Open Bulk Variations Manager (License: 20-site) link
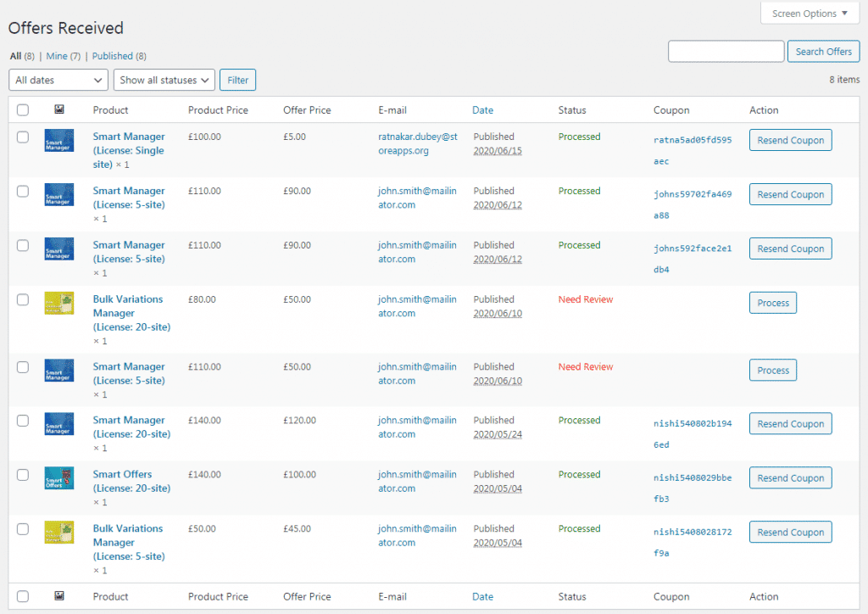868x614 pixels. point(131,313)
